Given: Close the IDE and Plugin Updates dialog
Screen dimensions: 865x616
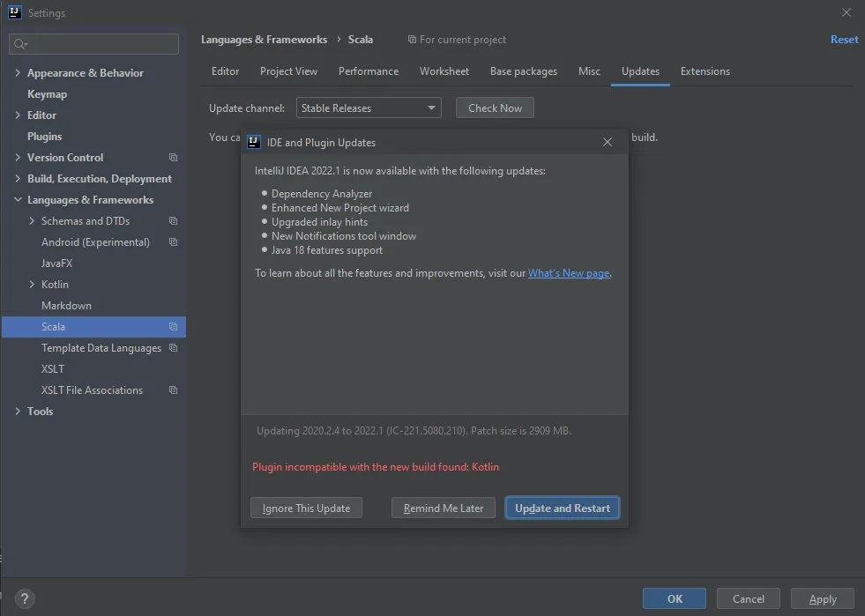Looking at the screenshot, I should click(x=608, y=142).
